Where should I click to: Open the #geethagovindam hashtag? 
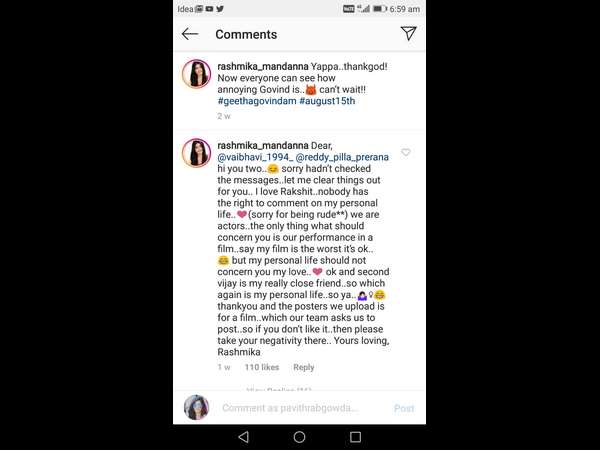[257, 101]
